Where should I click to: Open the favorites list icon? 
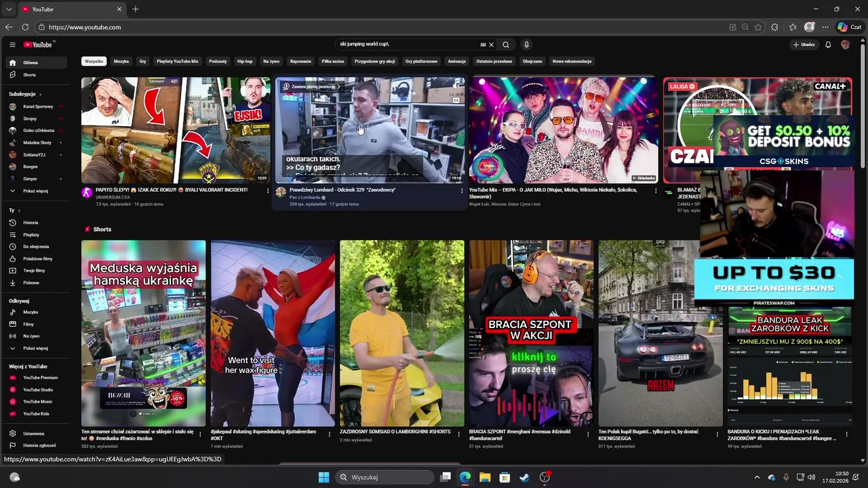point(793,27)
